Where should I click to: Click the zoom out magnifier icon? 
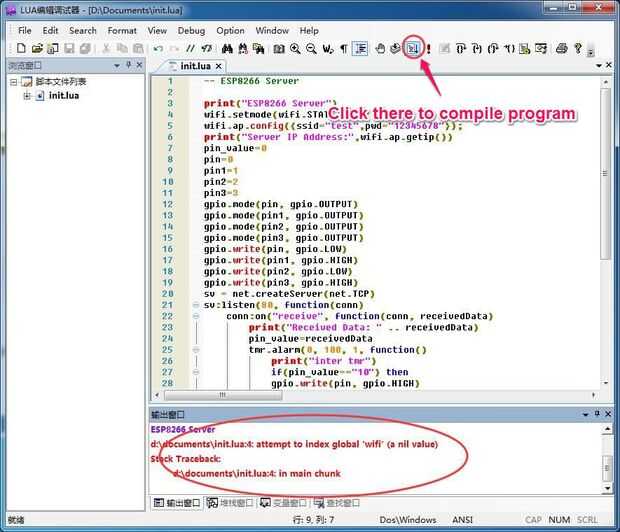point(311,49)
